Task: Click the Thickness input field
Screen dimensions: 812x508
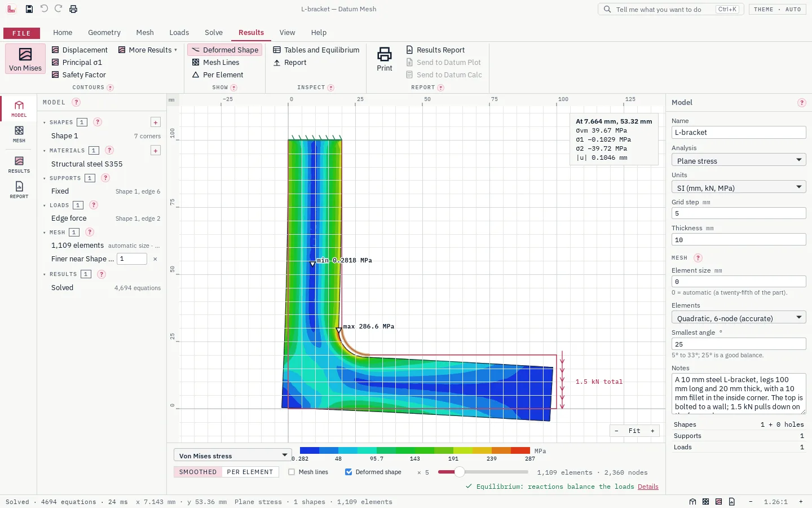Action: click(x=739, y=240)
